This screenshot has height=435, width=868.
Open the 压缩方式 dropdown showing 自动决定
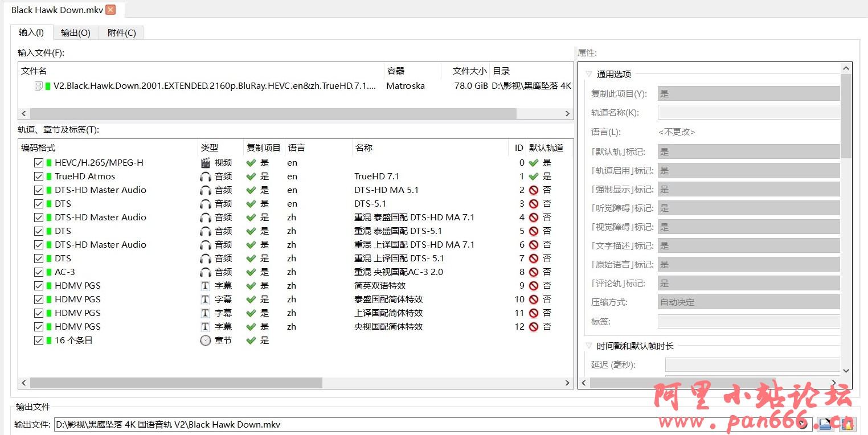point(748,302)
